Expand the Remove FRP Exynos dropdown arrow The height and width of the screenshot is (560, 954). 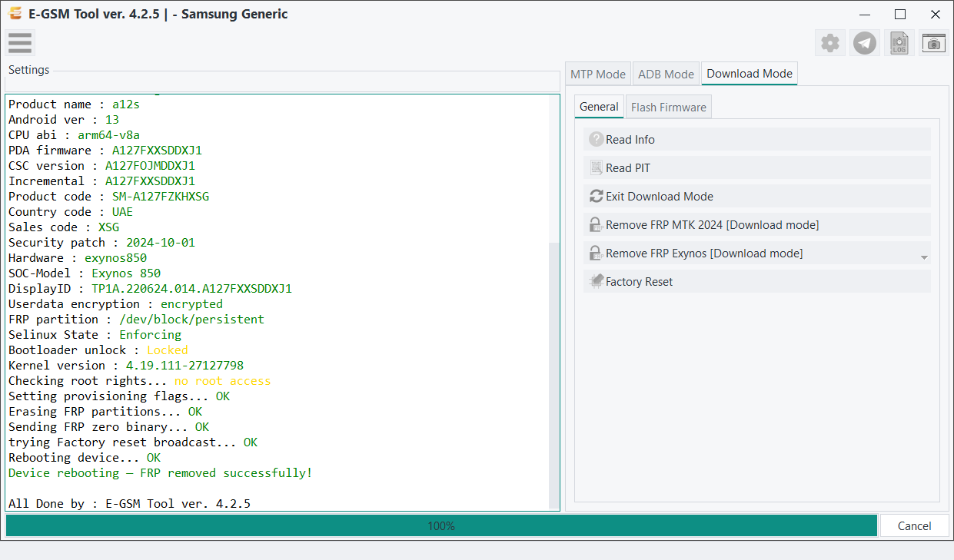click(924, 257)
